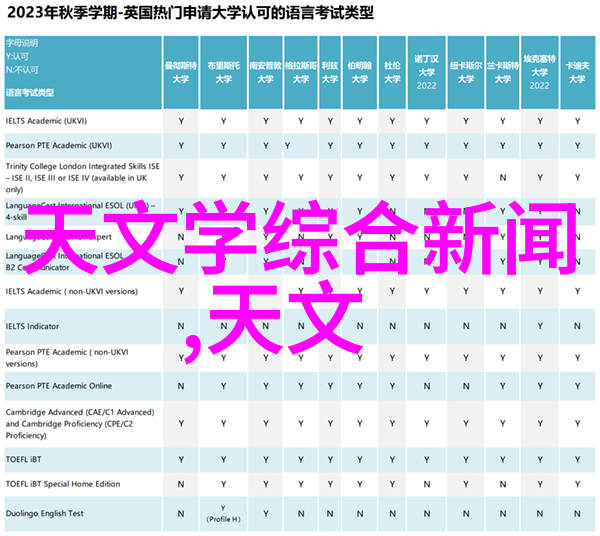Click the Pearson PTE Academic Online row label
Image resolution: width=600 pixels, height=536 pixels.
tap(59, 386)
